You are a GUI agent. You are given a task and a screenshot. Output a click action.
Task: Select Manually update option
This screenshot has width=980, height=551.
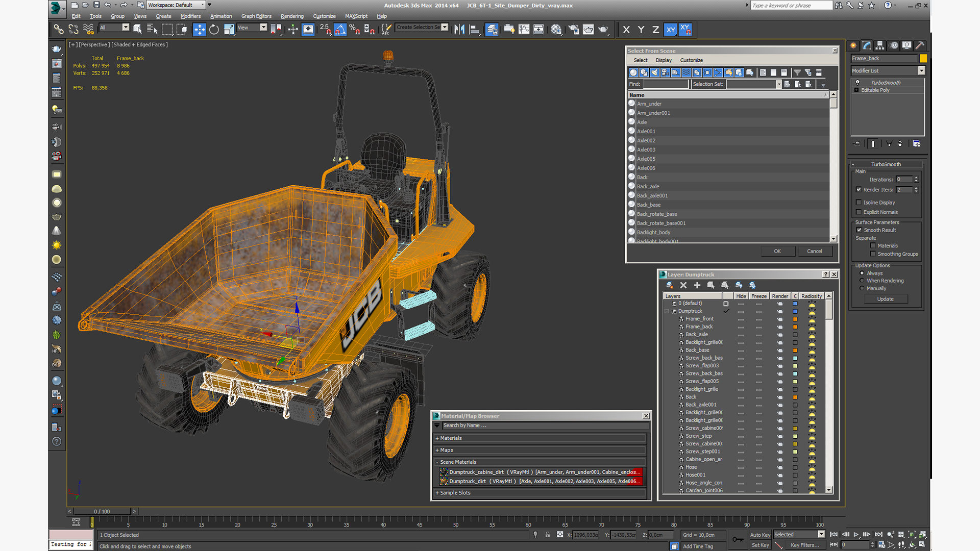(x=862, y=288)
